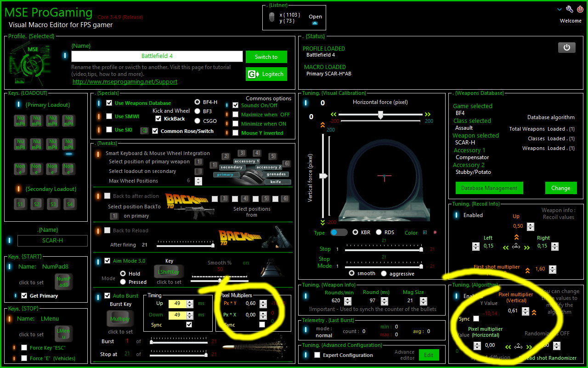
Task: Set stop key via LMenu key button
Action: pyautogui.click(x=63, y=333)
